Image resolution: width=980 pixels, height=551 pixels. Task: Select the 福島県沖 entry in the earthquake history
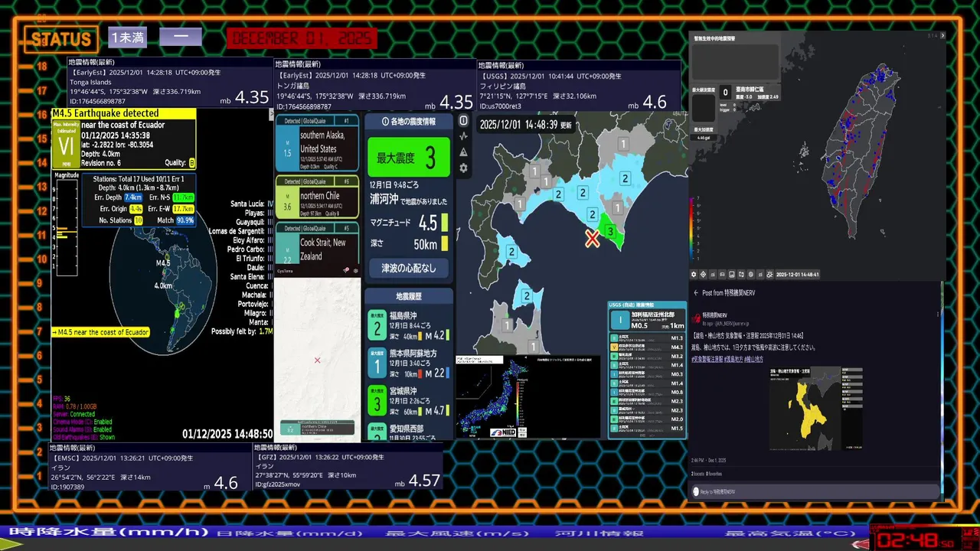(x=409, y=324)
